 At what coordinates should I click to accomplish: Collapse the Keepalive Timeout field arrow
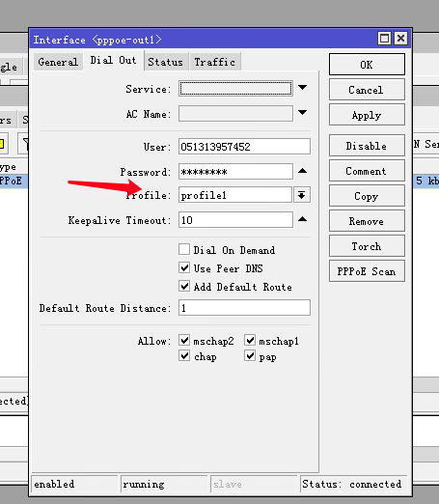tap(302, 219)
